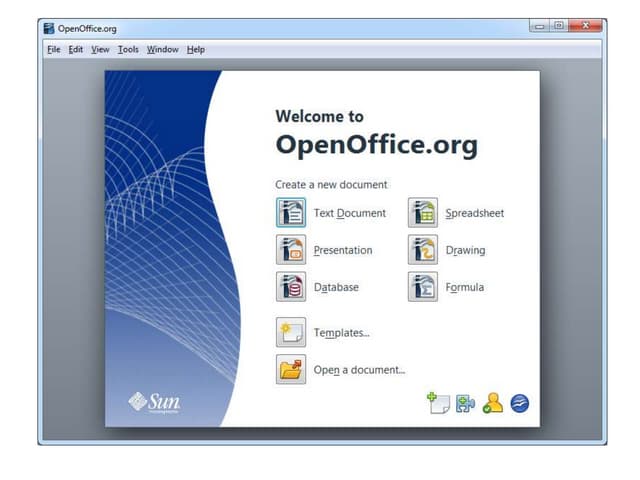Create a new Text Document
This screenshot has width=640, height=480.
point(291,213)
